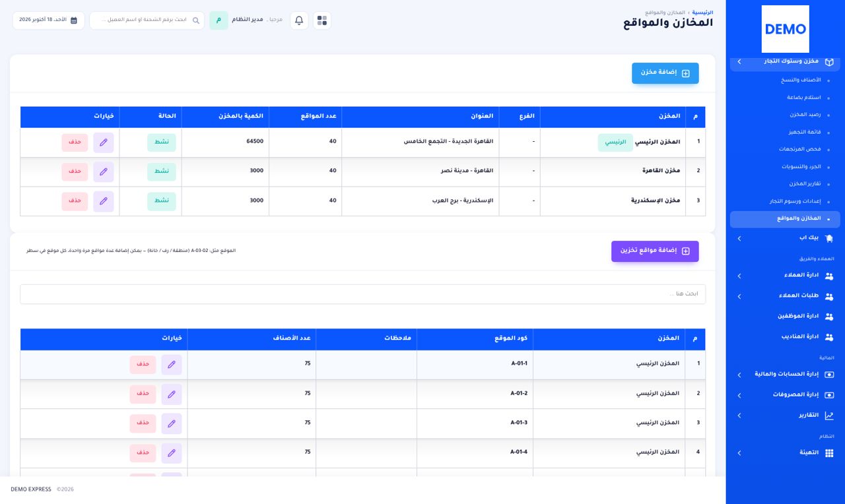
Task: Open the notifications bell icon
Action: click(x=299, y=20)
